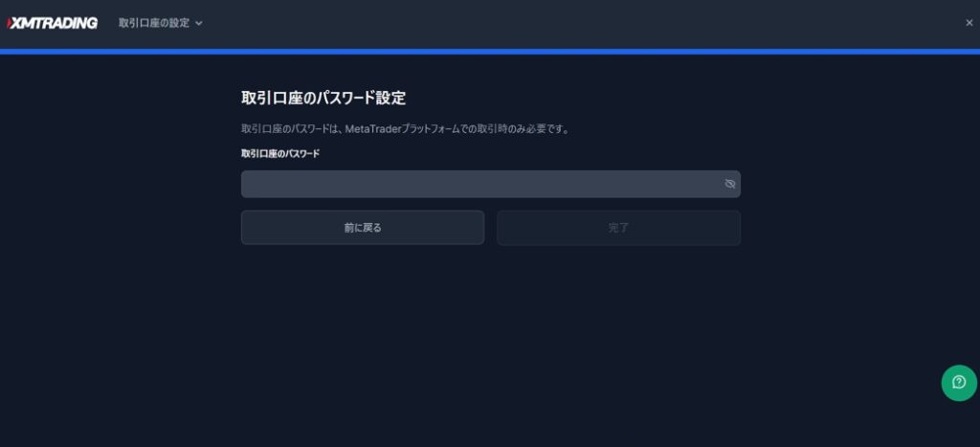Select the 取引口座のパスワード設定 heading
980x447 pixels.
point(323,99)
